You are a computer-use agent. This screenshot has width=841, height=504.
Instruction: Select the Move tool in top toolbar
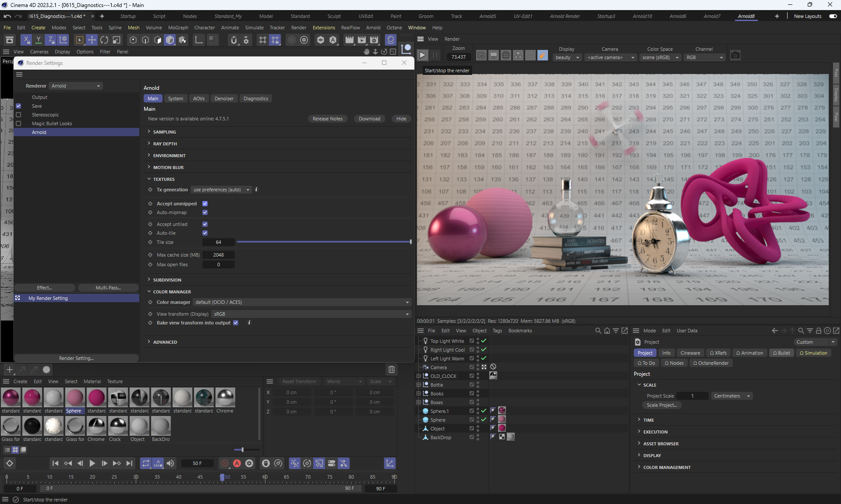point(92,40)
